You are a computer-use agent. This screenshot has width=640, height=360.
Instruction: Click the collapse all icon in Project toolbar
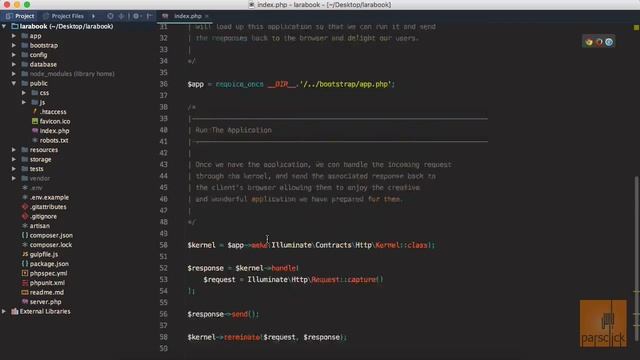point(121,16)
